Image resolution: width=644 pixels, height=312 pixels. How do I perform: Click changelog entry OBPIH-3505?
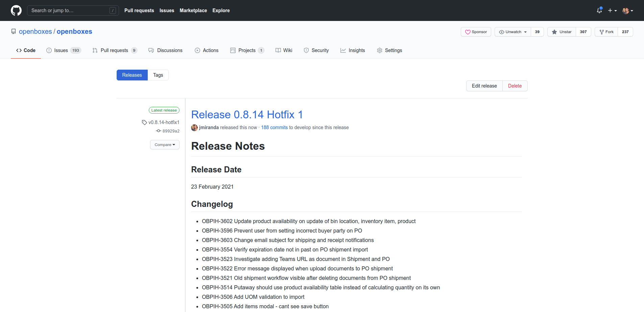click(x=265, y=306)
